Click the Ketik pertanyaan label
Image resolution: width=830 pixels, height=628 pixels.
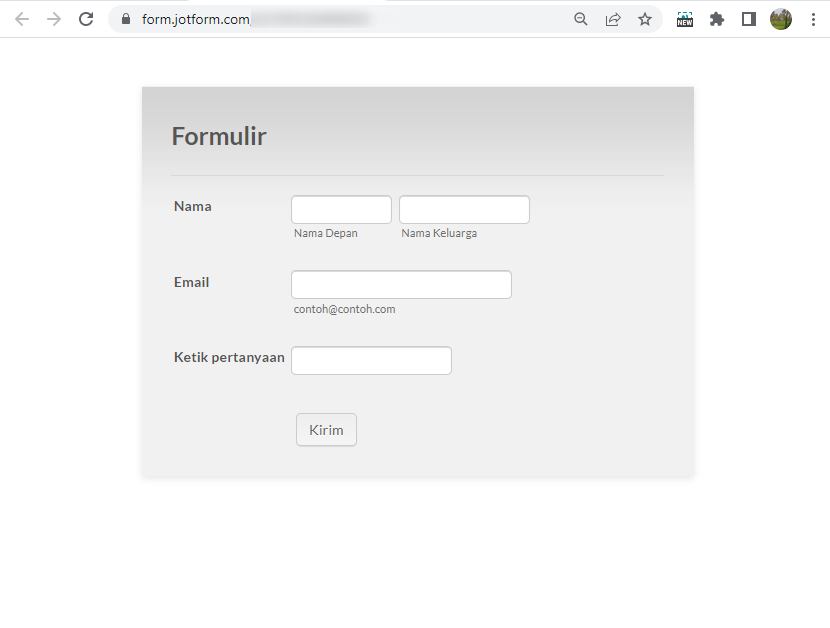229,357
